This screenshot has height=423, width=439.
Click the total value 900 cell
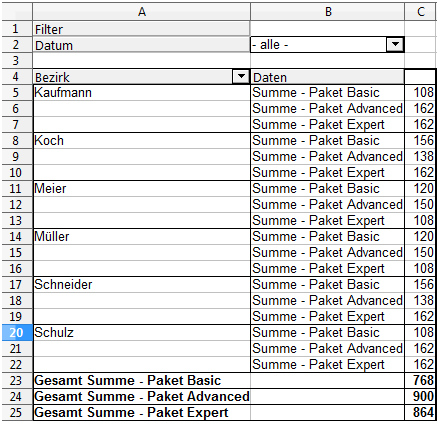[x=420, y=396]
